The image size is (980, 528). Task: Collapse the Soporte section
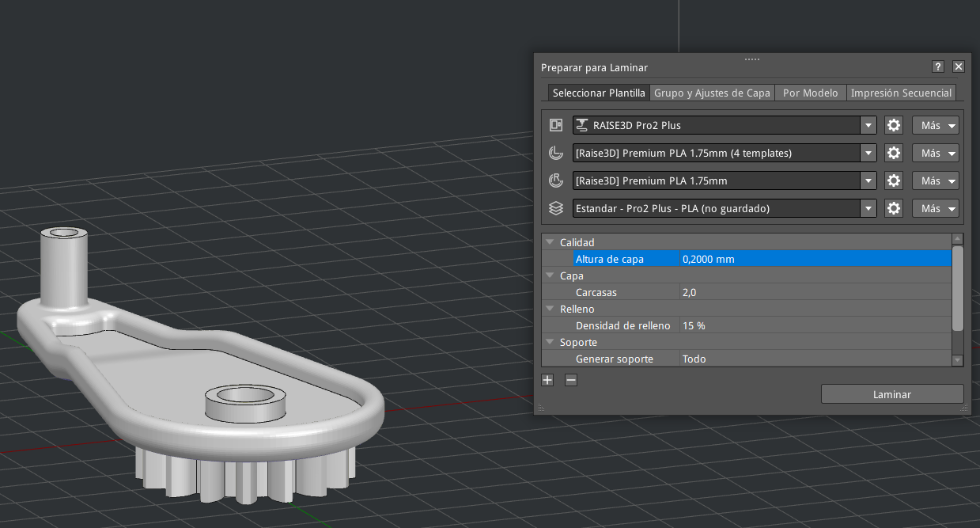coord(550,342)
